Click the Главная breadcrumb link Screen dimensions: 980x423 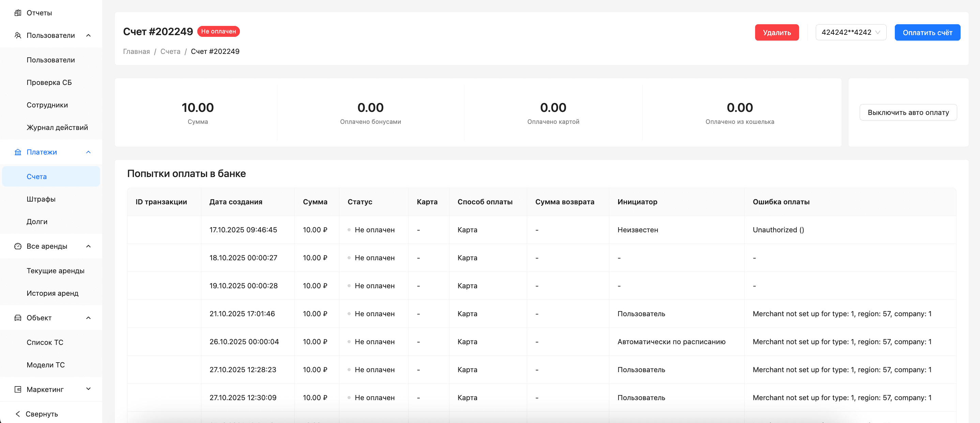136,52
